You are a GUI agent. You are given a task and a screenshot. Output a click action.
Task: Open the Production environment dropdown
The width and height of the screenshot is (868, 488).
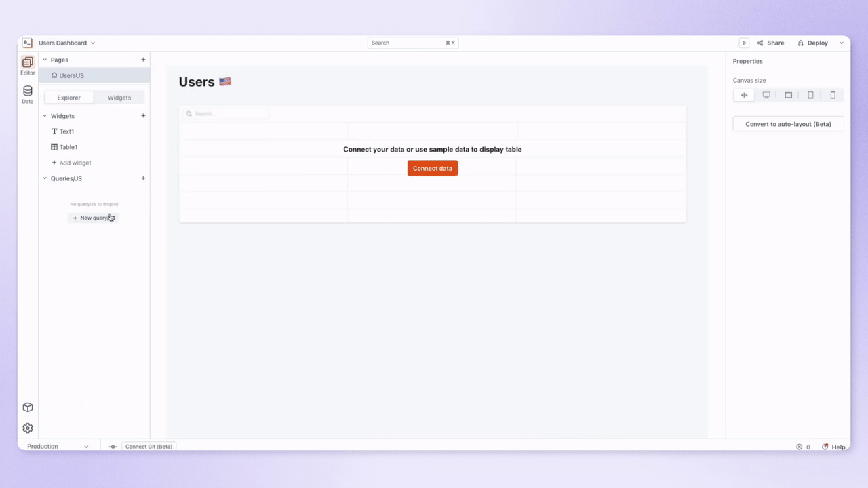pyautogui.click(x=58, y=446)
